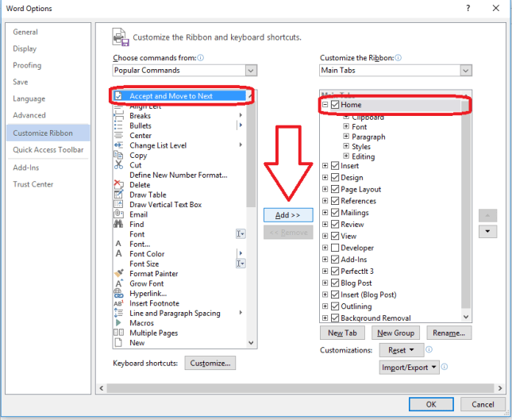Click the Copy command icon

[x=118, y=155]
